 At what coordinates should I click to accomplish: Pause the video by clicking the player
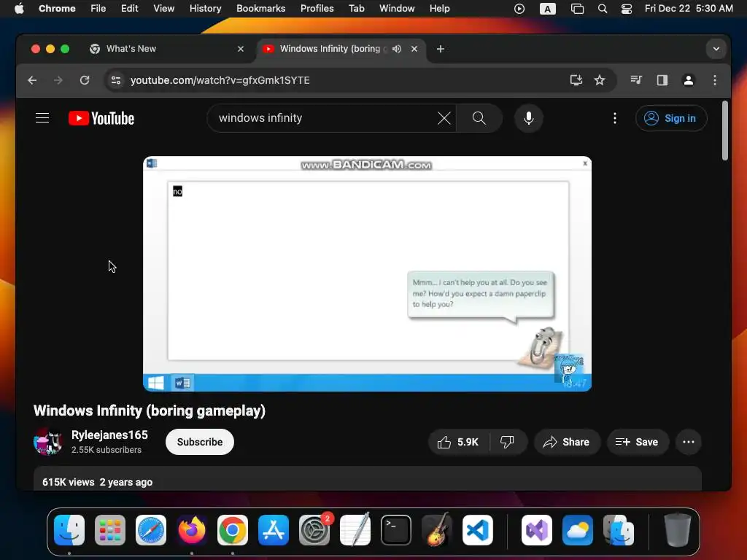tap(367, 274)
